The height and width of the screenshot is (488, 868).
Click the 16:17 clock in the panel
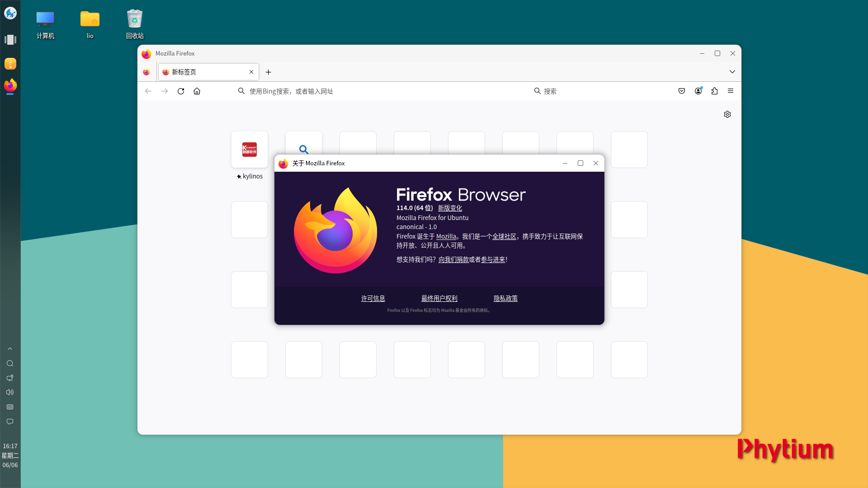(x=10, y=446)
